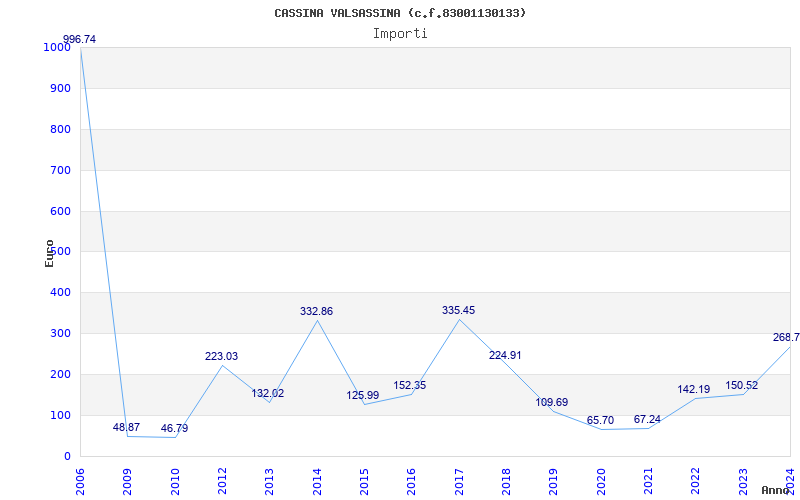Select year 2015 on x-axis
Image resolution: width=800 pixels, height=500 pixels.
coord(364,482)
